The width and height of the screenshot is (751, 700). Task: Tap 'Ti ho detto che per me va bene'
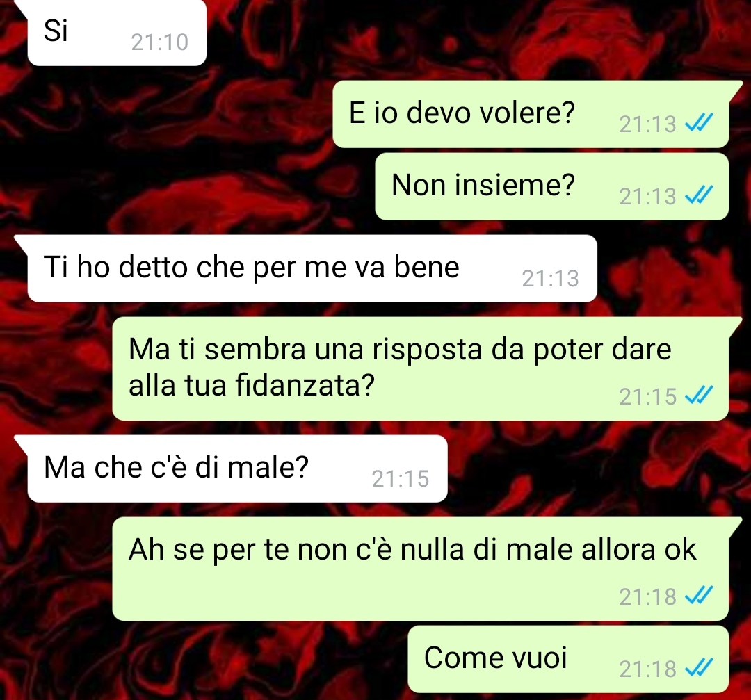[x=312, y=268]
